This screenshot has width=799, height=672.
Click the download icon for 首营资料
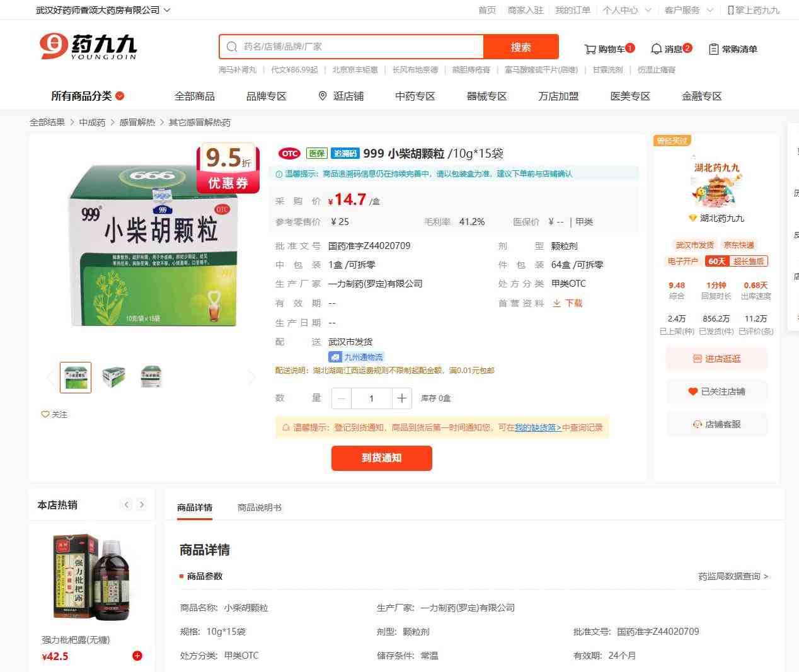[557, 303]
